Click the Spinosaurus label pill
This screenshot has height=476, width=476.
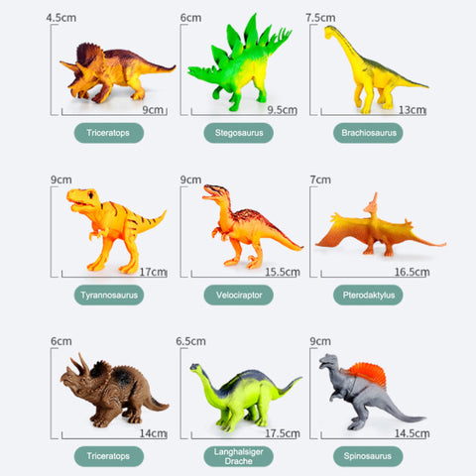[368, 456]
